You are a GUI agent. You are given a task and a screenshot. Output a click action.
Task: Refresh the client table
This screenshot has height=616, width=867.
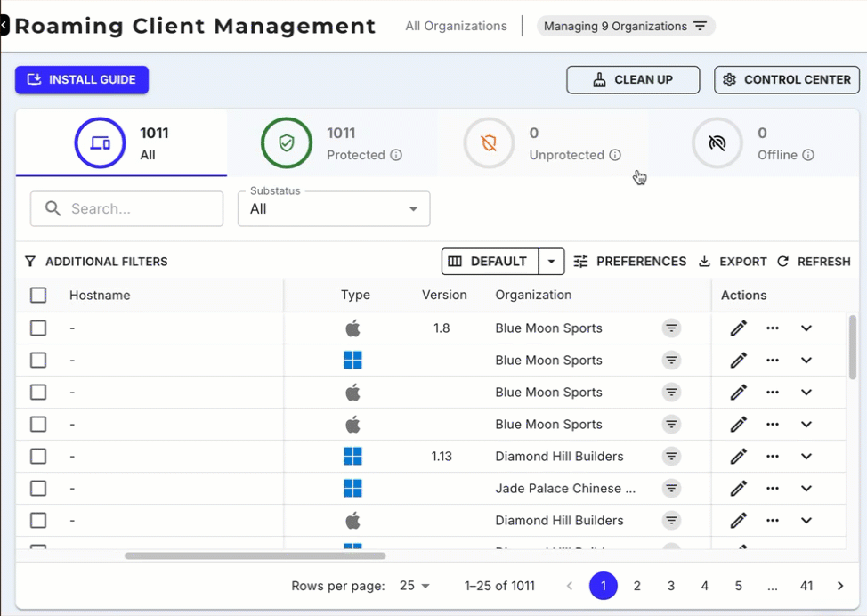[x=814, y=262]
